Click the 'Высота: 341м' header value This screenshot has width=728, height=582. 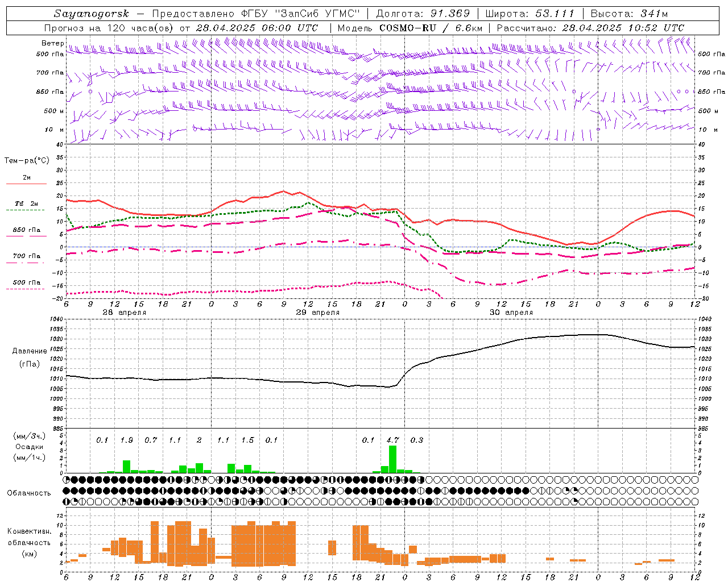629,14
